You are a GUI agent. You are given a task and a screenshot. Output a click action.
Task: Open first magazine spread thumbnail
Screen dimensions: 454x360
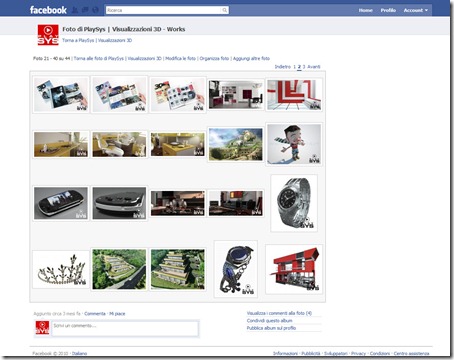[61, 95]
